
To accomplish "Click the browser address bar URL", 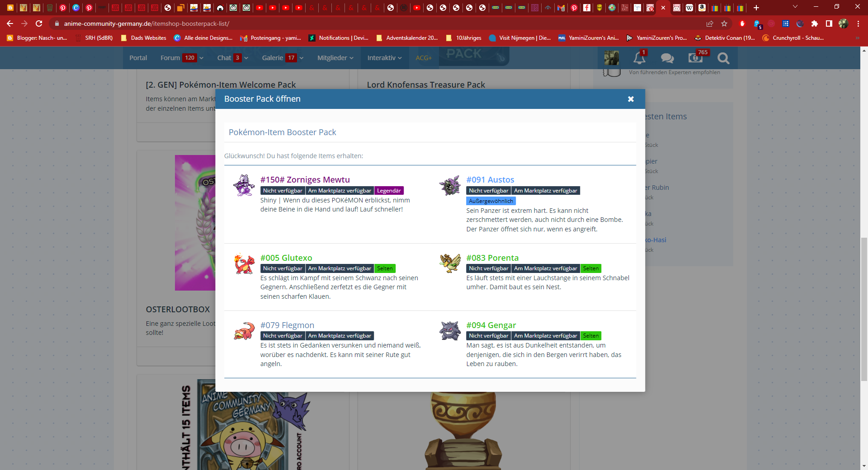I will coord(146,23).
